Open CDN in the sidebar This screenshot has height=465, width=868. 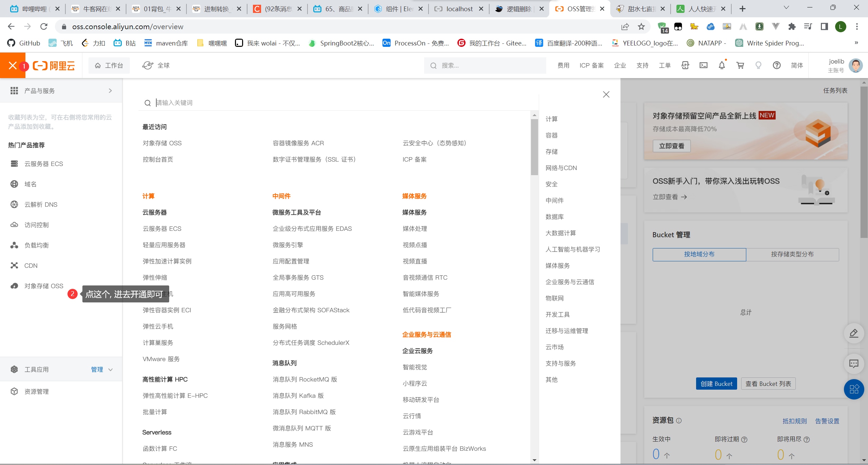click(x=31, y=265)
